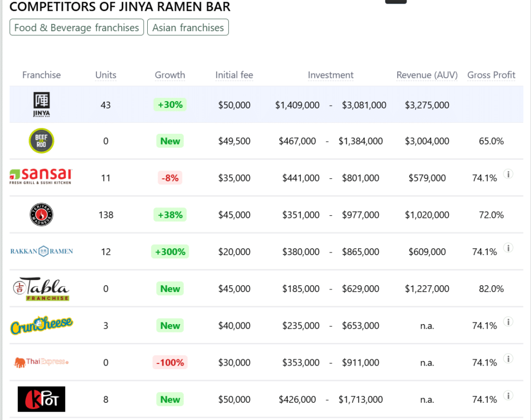Select the 43 units value
The image size is (531, 420).
[106, 105]
